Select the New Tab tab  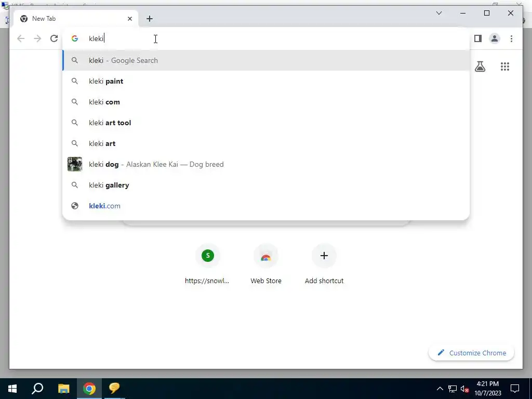click(75, 19)
